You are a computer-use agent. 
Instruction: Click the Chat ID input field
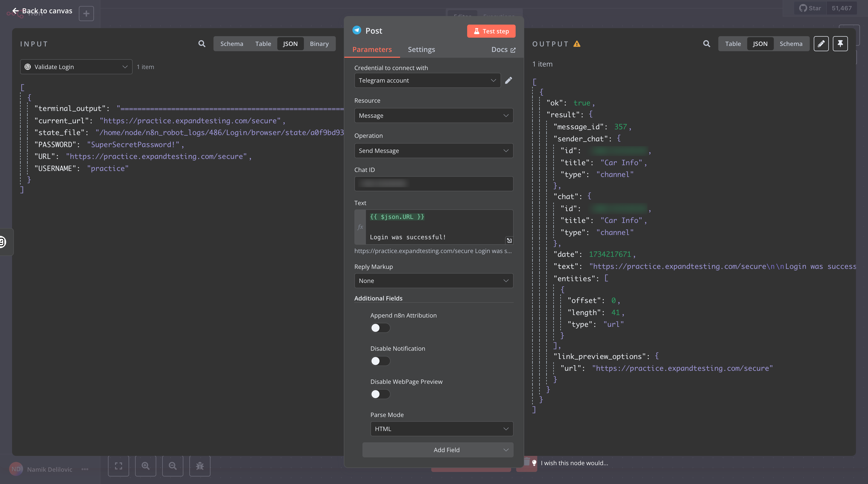433,184
